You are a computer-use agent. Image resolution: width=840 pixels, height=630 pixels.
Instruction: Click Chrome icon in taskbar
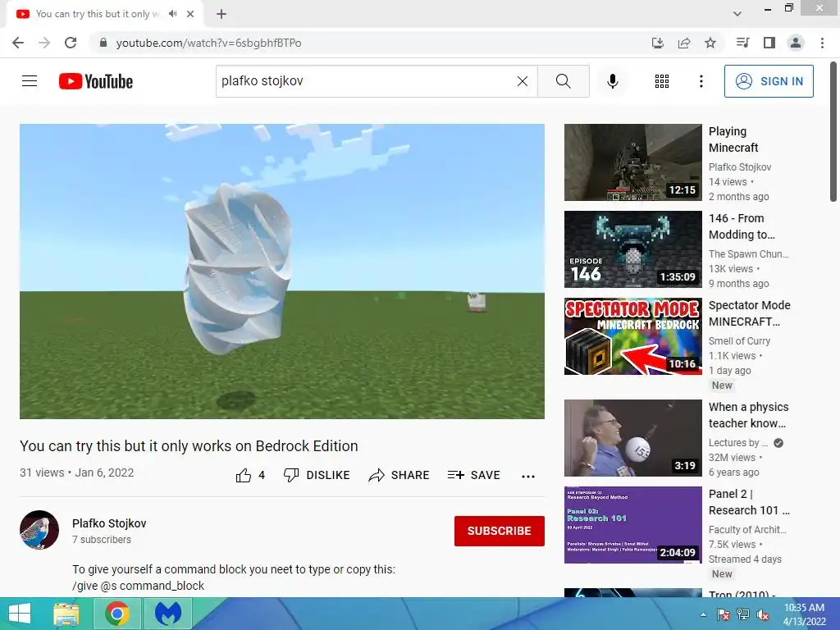(x=116, y=614)
